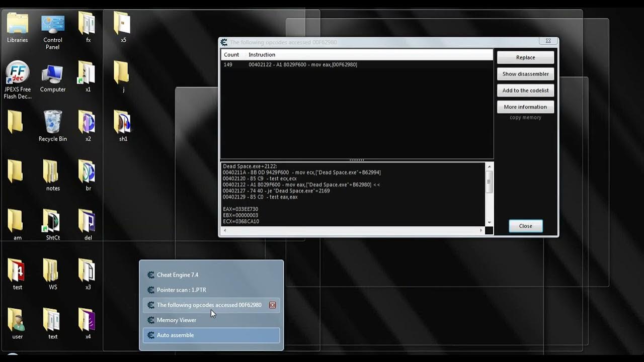Image resolution: width=644 pixels, height=362 pixels.
Task: Select the x3 folder icon
Action: click(x=88, y=275)
